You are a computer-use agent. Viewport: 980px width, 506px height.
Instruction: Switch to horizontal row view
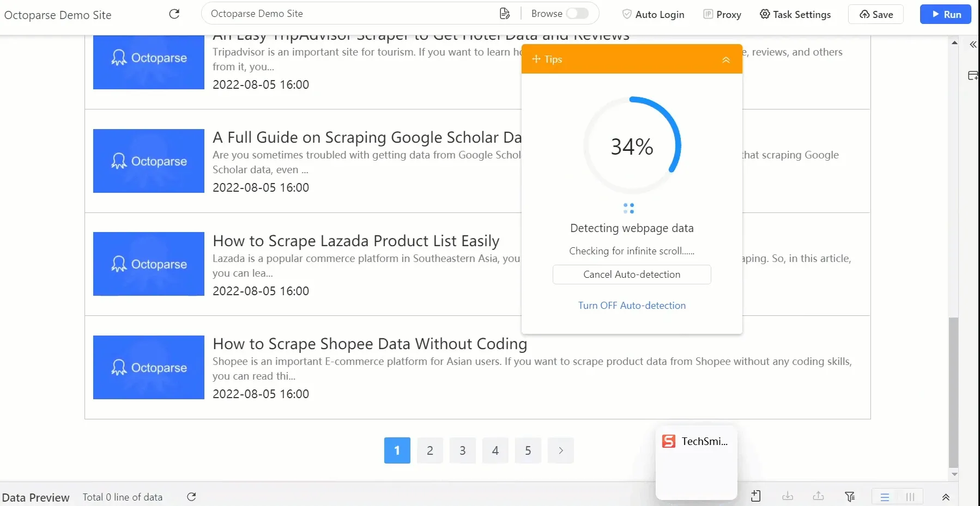885,497
